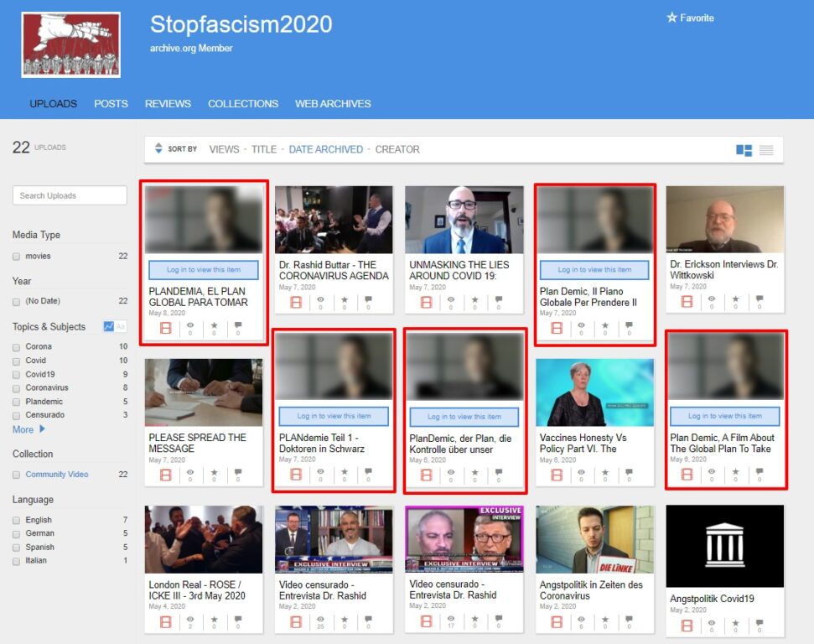Open Angstpolitik Covid19 archive logo thumbnail

pyautogui.click(x=724, y=546)
